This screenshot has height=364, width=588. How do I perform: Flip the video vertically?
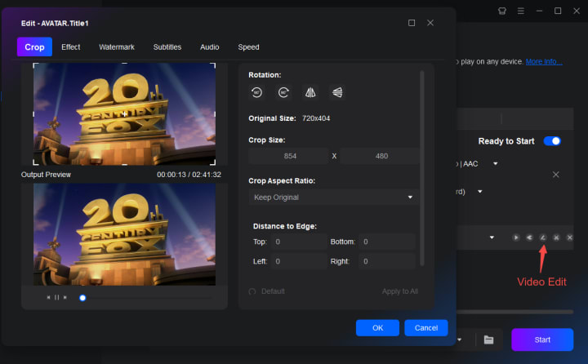click(336, 93)
